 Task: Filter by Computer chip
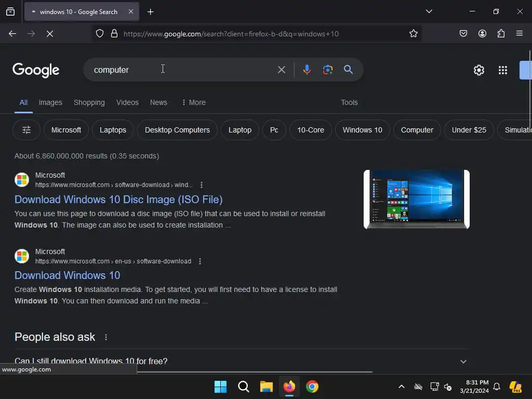point(417,130)
